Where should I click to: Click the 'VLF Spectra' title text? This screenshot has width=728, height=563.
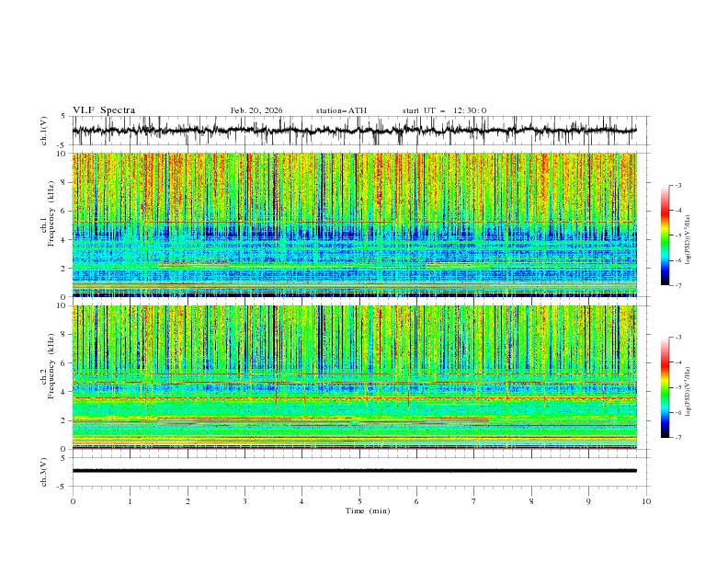tap(104, 110)
